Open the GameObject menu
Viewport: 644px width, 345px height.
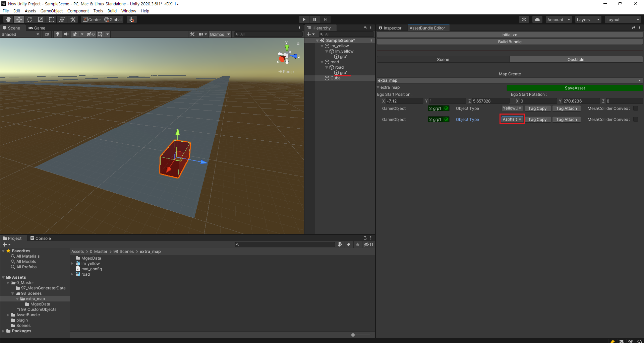point(51,11)
